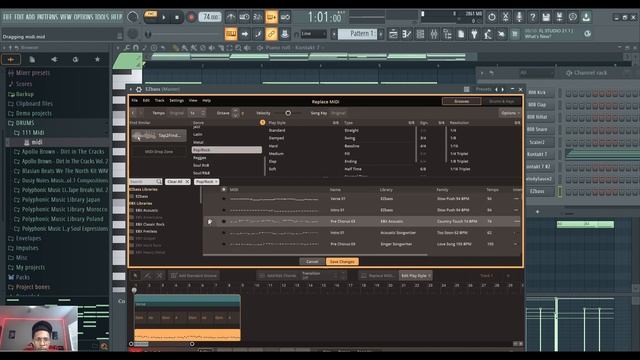Viewport: 640px width, 360px height.
Task: Open the FL Studio TOOLS menu
Action: (102, 17)
